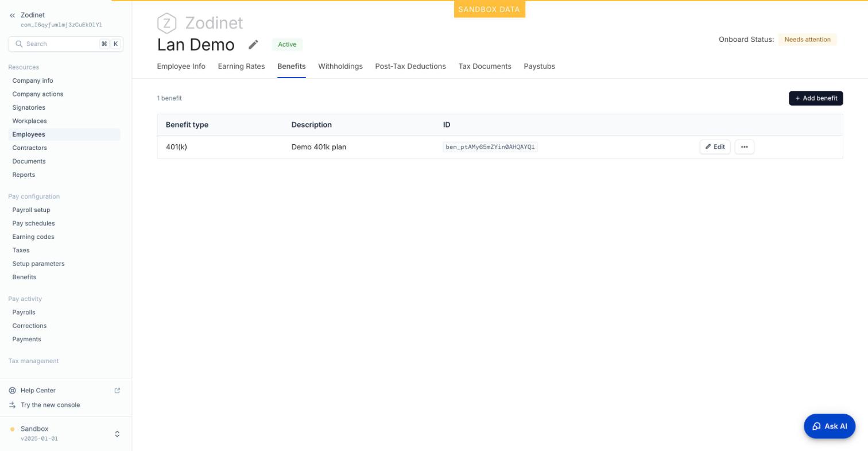Navigate to Payments

pyautogui.click(x=27, y=340)
